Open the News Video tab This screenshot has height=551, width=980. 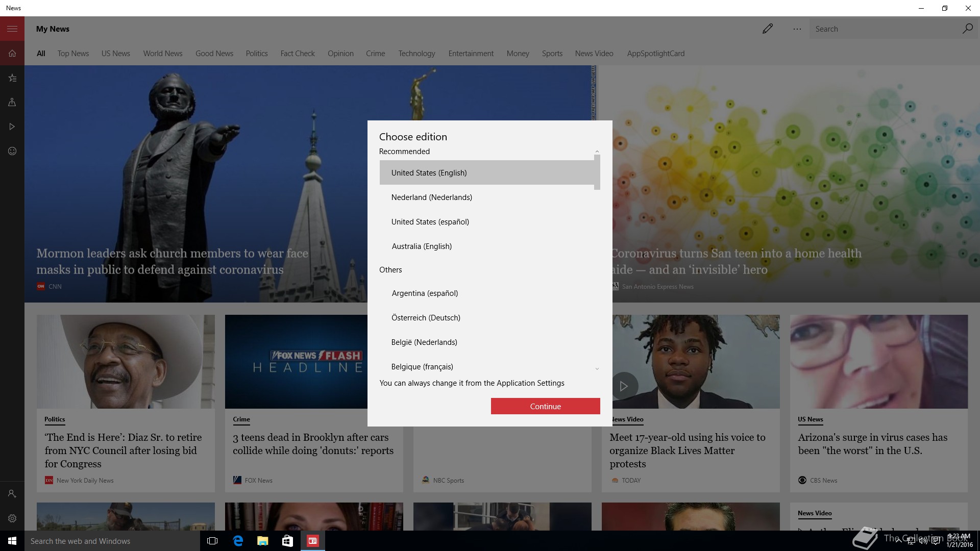pyautogui.click(x=594, y=54)
